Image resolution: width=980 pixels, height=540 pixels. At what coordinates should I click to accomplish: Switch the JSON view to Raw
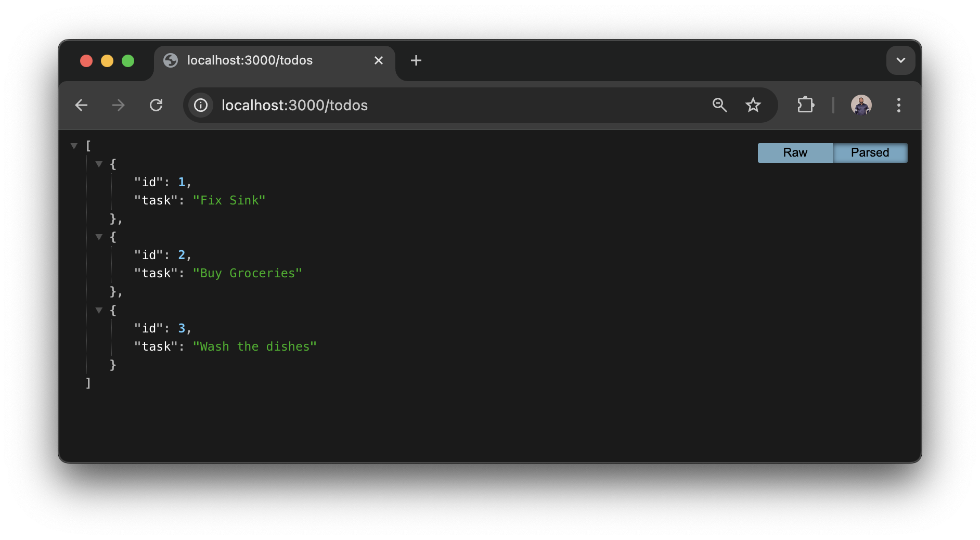click(x=795, y=152)
